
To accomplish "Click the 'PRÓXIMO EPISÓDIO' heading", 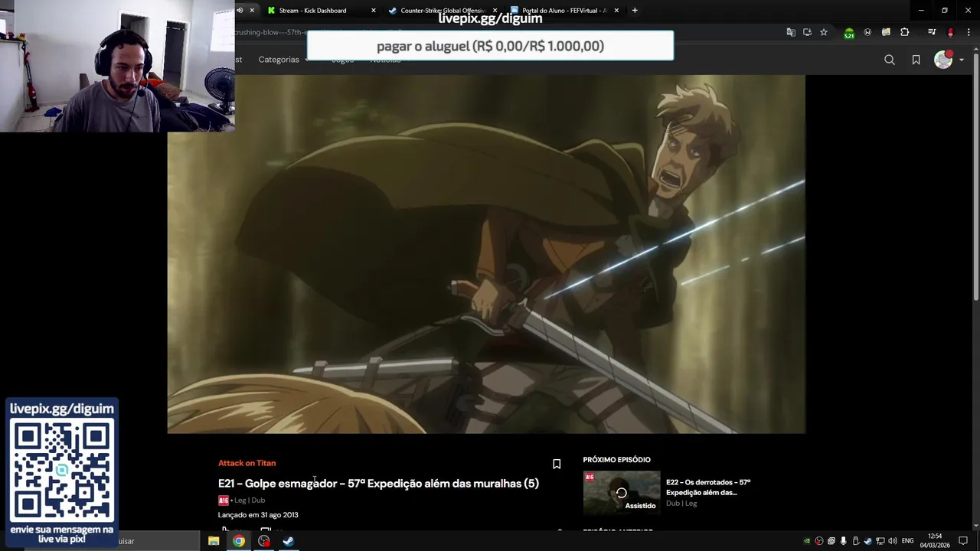I will point(616,460).
